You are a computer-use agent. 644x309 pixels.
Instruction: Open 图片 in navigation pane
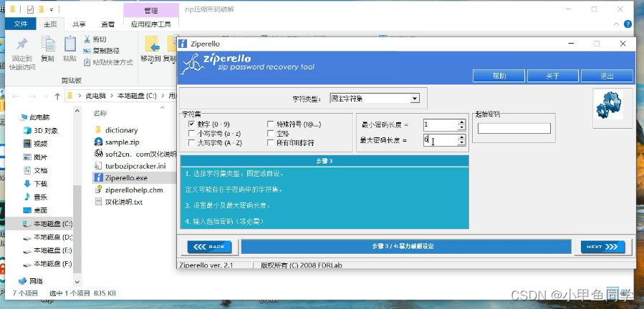(x=40, y=157)
